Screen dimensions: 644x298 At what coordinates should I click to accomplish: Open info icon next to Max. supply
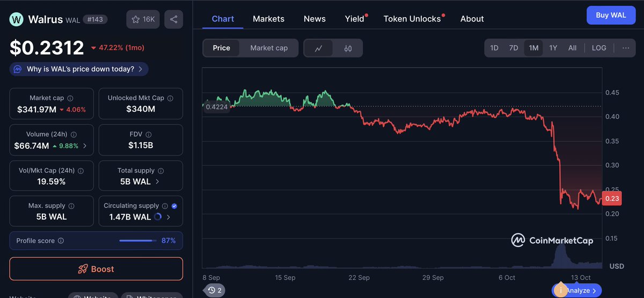(x=71, y=206)
